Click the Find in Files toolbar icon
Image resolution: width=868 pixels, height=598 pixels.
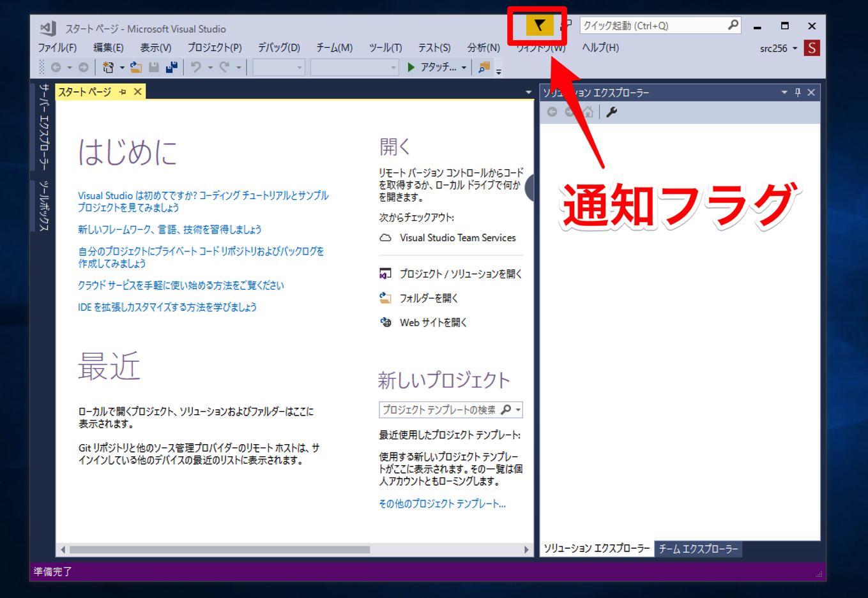tap(484, 67)
